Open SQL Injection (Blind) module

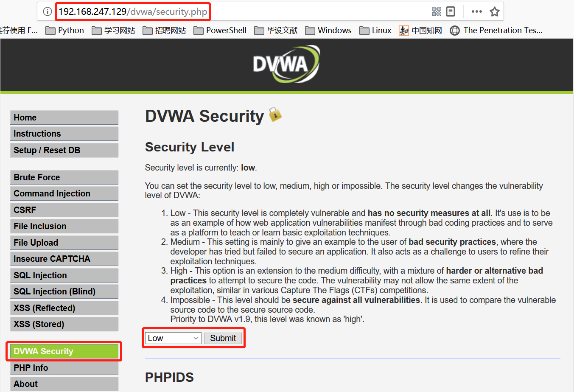[64, 291]
